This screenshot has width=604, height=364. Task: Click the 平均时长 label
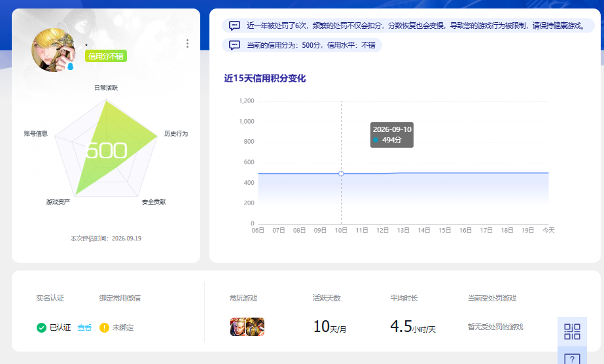pos(404,298)
